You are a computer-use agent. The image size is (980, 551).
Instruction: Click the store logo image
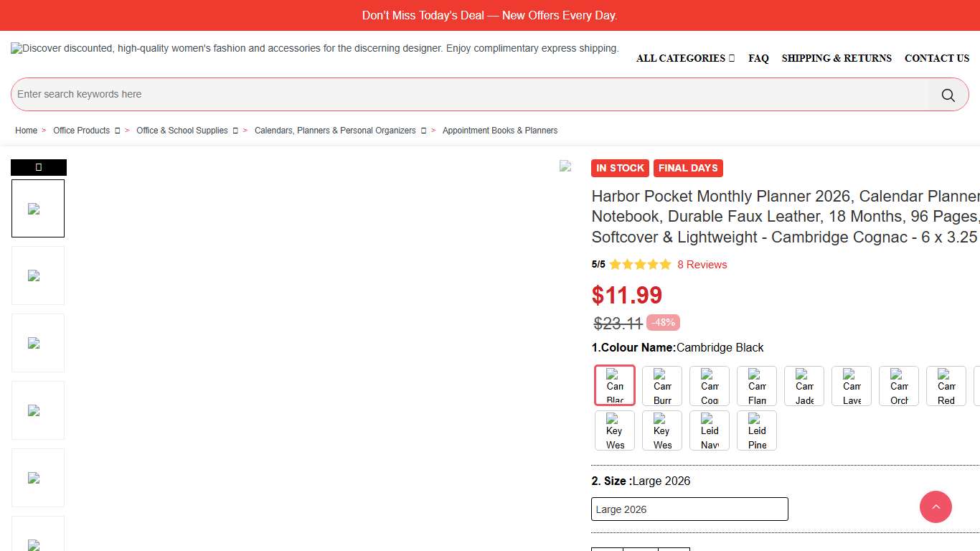click(x=314, y=49)
